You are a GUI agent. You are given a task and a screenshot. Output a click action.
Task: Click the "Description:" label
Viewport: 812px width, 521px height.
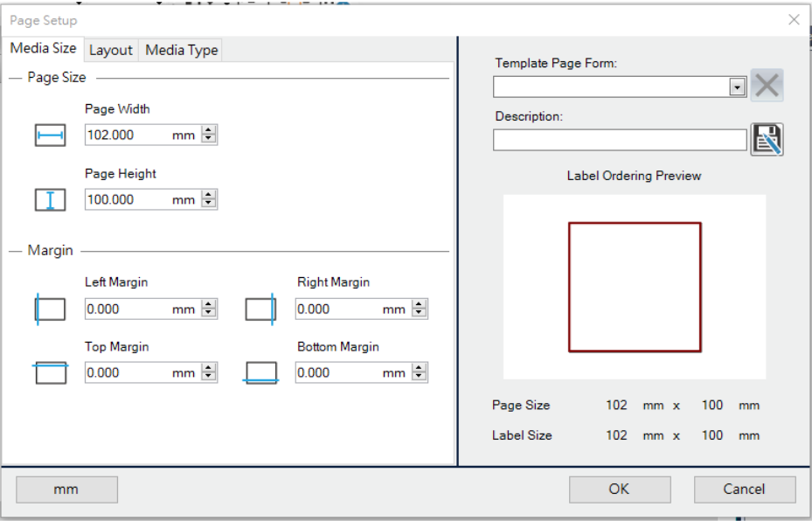(529, 116)
